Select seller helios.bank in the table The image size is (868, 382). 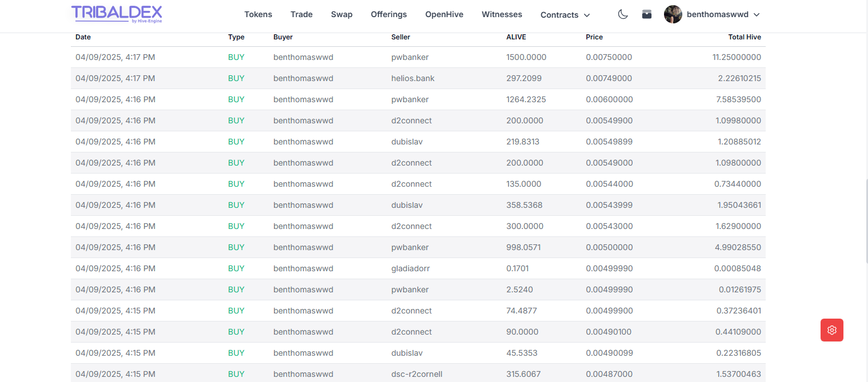[x=413, y=78]
